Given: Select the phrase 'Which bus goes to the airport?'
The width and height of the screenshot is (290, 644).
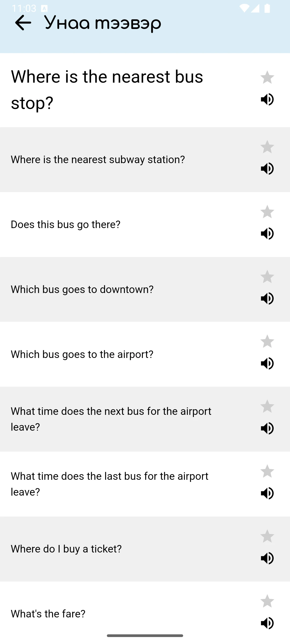Looking at the screenshot, I should click(82, 354).
